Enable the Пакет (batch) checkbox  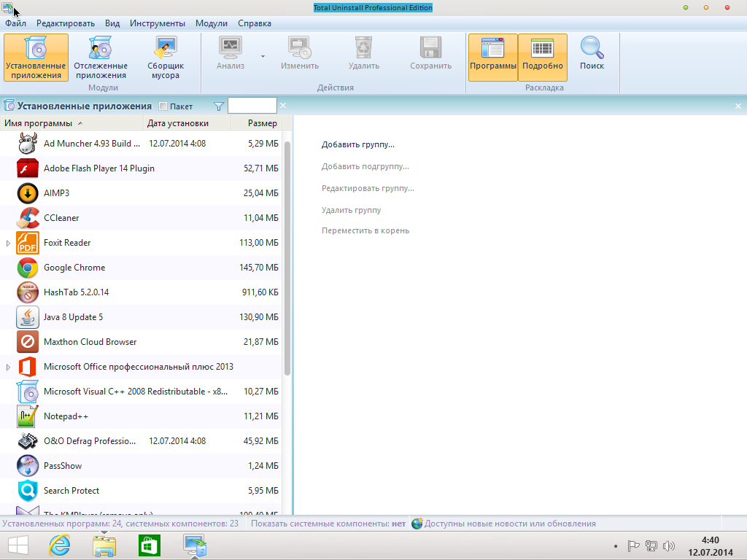pyautogui.click(x=163, y=106)
